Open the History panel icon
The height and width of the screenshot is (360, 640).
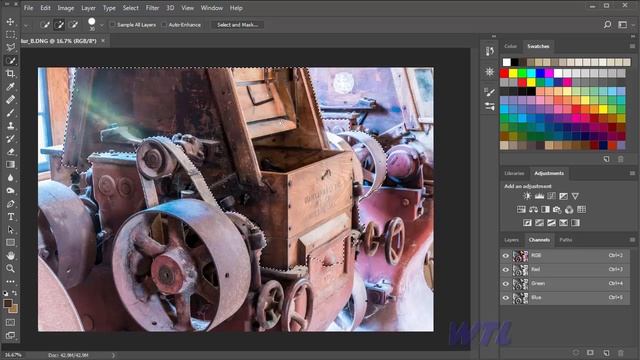[x=489, y=51]
